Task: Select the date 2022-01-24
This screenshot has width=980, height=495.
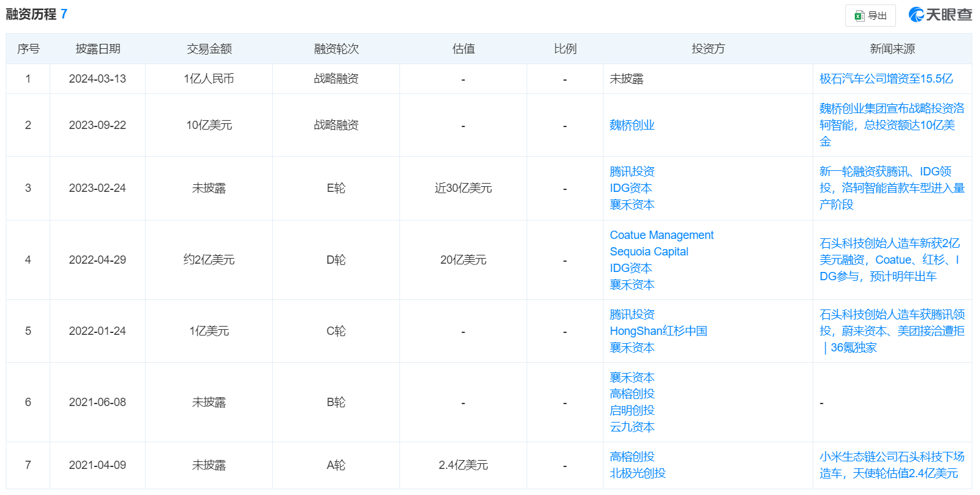Action: (97, 331)
